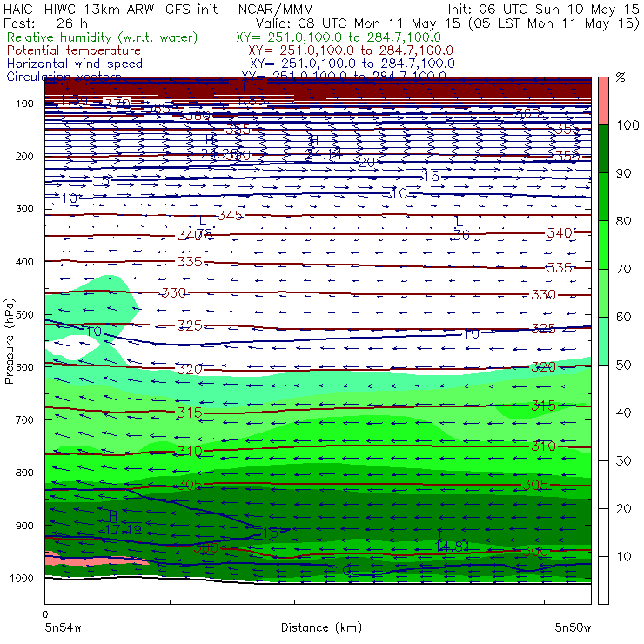The height and width of the screenshot is (644, 644).
Task: Click the 'L 36' minimum label near 340 contour
Action: [461, 229]
